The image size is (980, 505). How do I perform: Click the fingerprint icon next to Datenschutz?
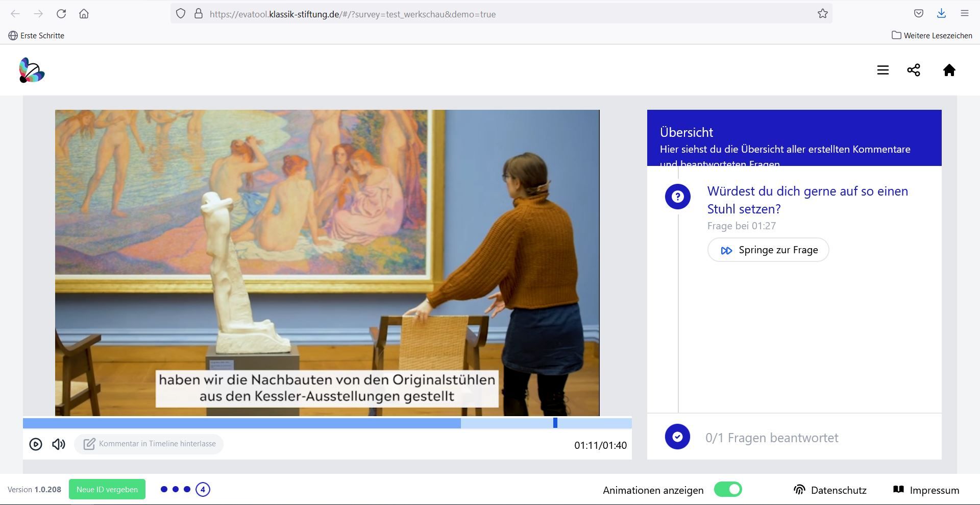[799, 490]
